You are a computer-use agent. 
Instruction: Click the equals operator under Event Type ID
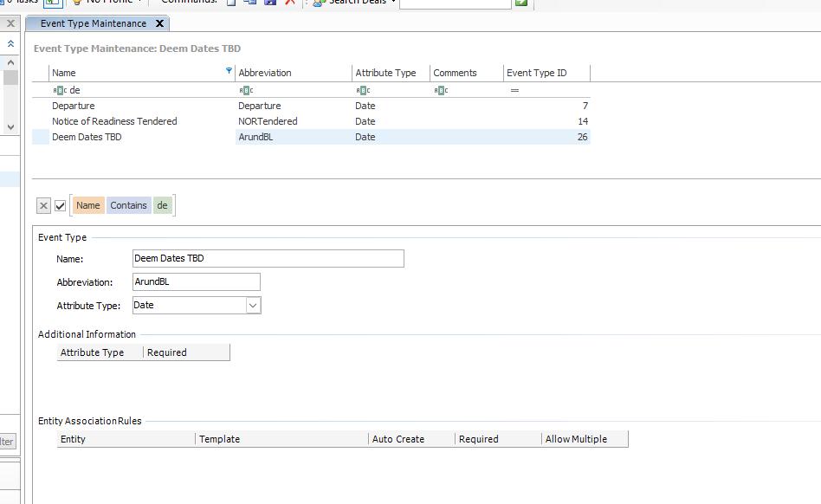(x=514, y=90)
